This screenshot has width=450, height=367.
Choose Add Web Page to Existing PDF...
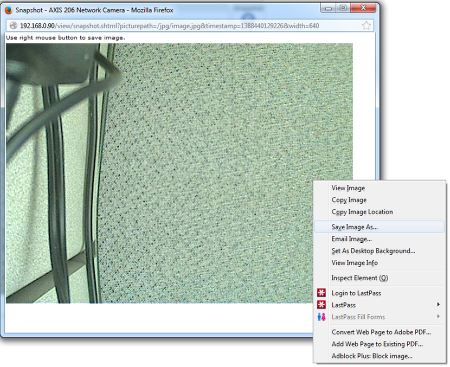[377, 344]
